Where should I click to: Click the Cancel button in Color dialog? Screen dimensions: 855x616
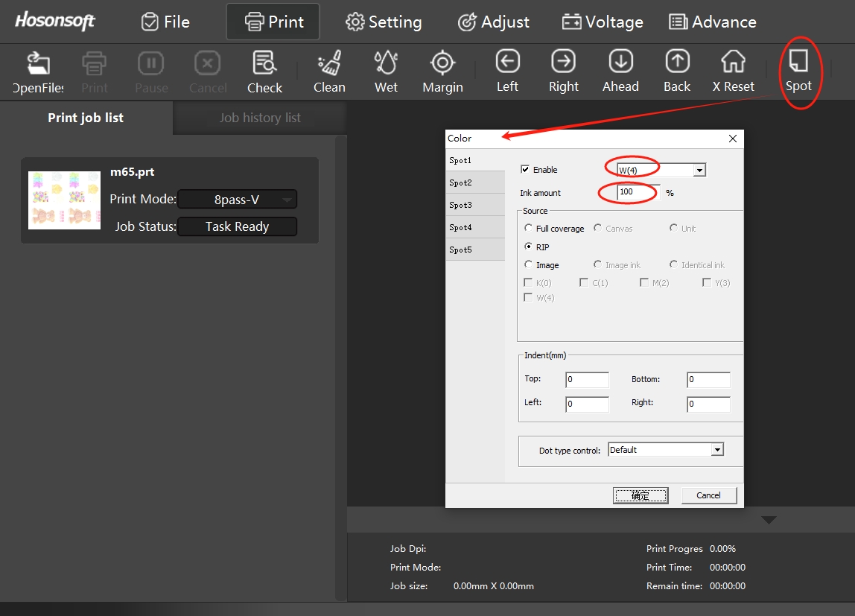coord(708,495)
